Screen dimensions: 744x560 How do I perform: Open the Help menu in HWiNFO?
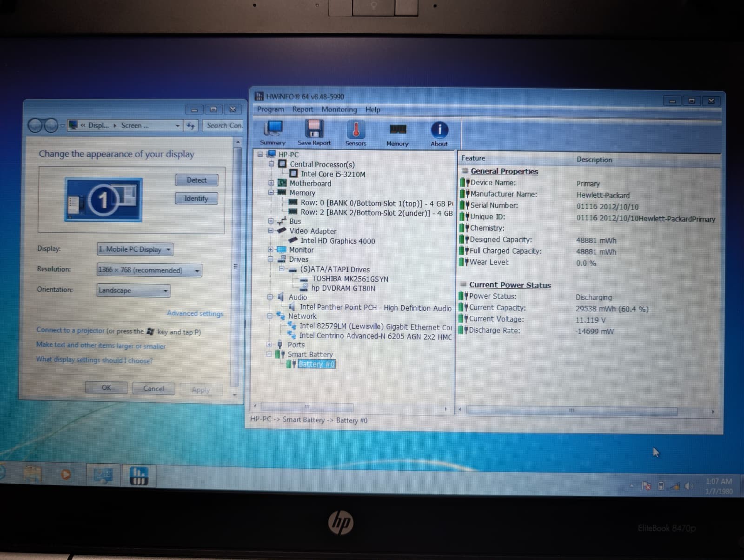(x=372, y=109)
